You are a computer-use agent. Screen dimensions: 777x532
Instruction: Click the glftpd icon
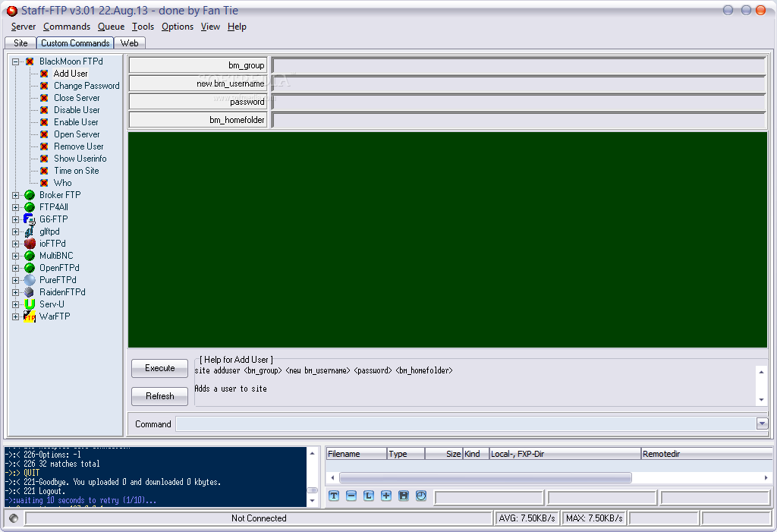(x=30, y=231)
